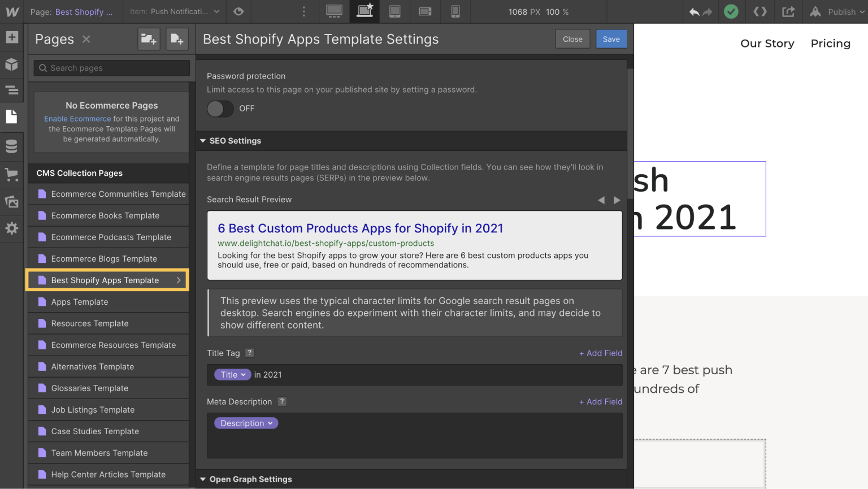Open the Item Push Notifications dropdown
Screen dimensions: 868x489
click(175, 11)
